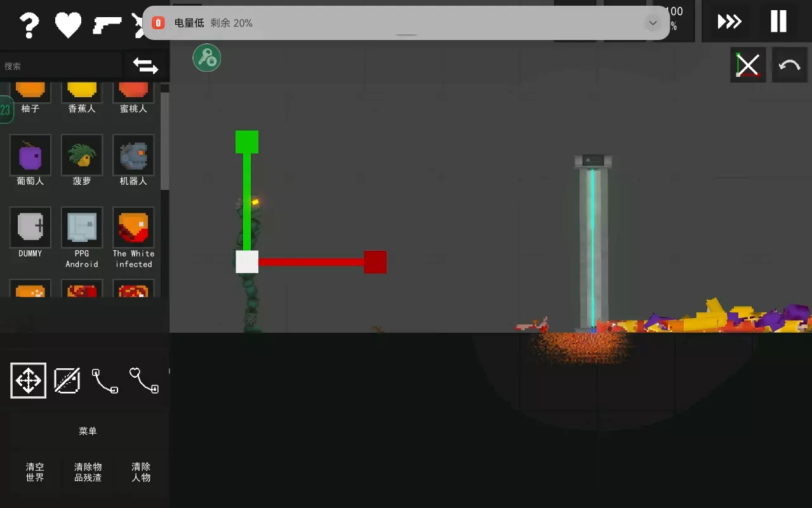
Task: Select the 机器人 robot thumbnail
Action: point(133,160)
